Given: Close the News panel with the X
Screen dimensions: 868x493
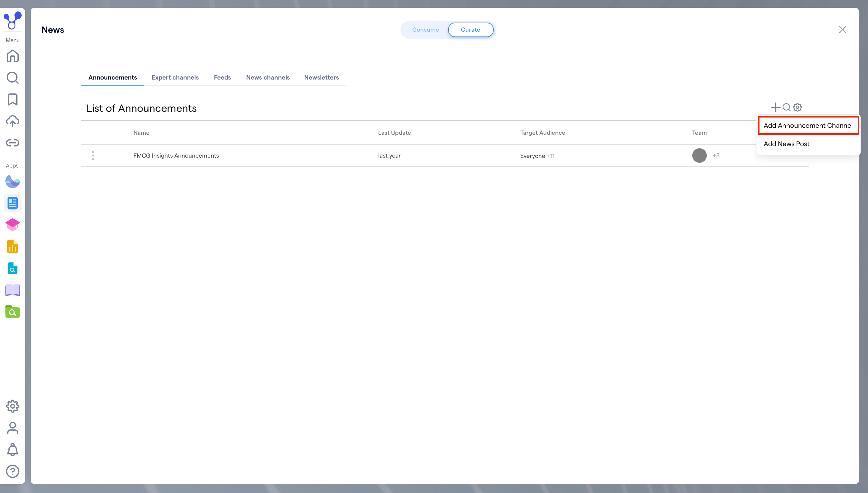Looking at the screenshot, I should (843, 30).
